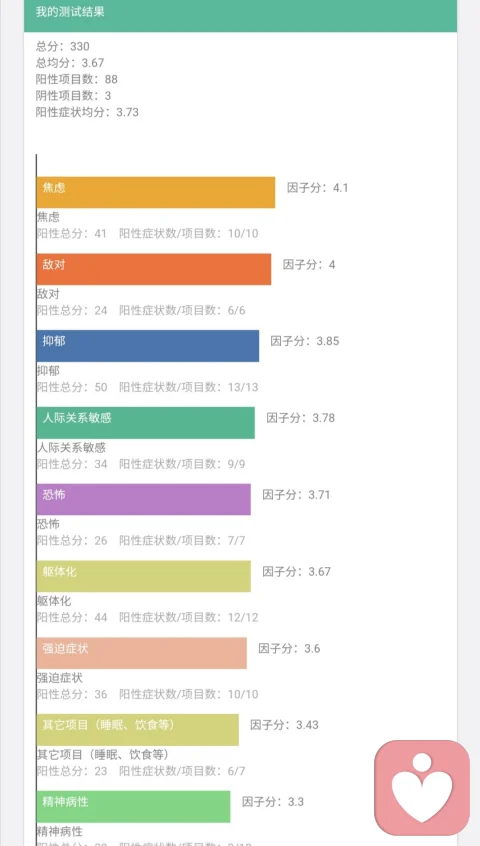Click the 总分：330 line
This screenshot has height=846, width=480.
[63, 46]
